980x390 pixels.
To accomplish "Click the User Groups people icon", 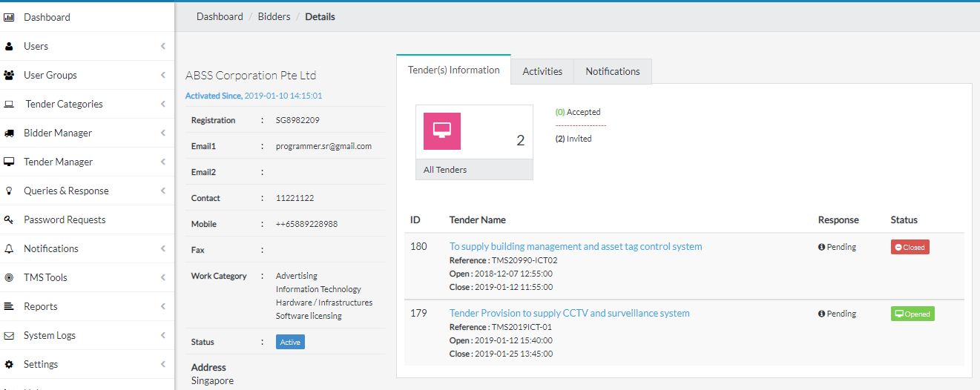I will pos(9,75).
